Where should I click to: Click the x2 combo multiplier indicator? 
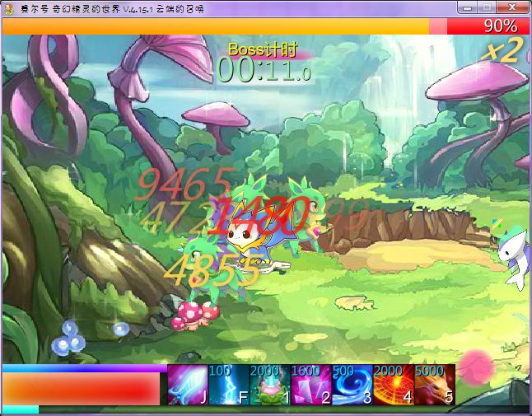[502, 50]
